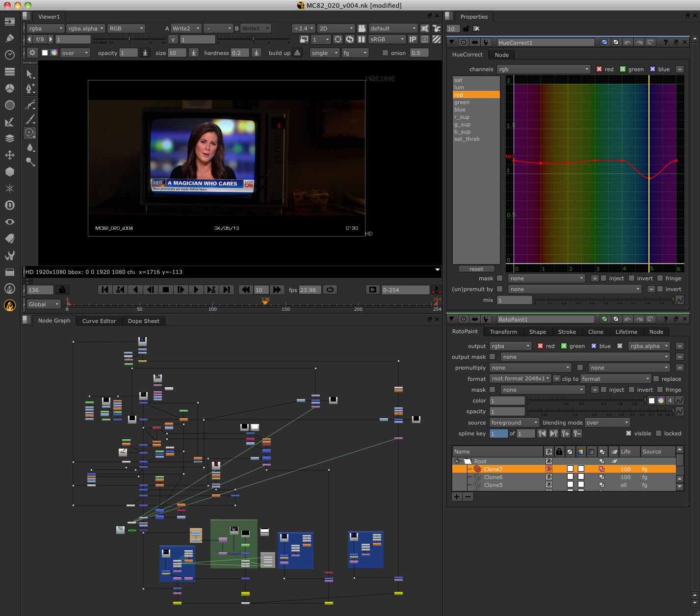Click the loop mode playback icon
The height and width of the screenshot is (616, 700).
(330, 290)
